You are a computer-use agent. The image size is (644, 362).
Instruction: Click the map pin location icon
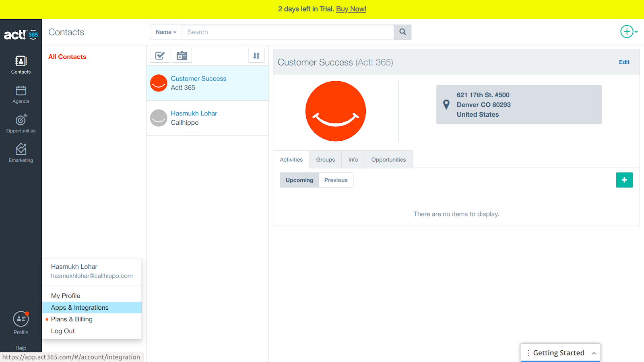point(446,105)
